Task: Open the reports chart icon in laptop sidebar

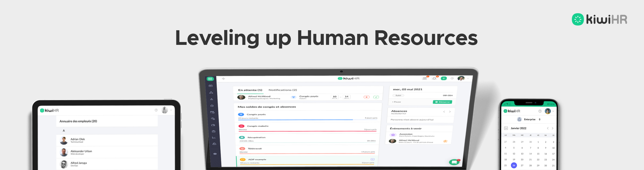Action: pyautogui.click(x=214, y=137)
